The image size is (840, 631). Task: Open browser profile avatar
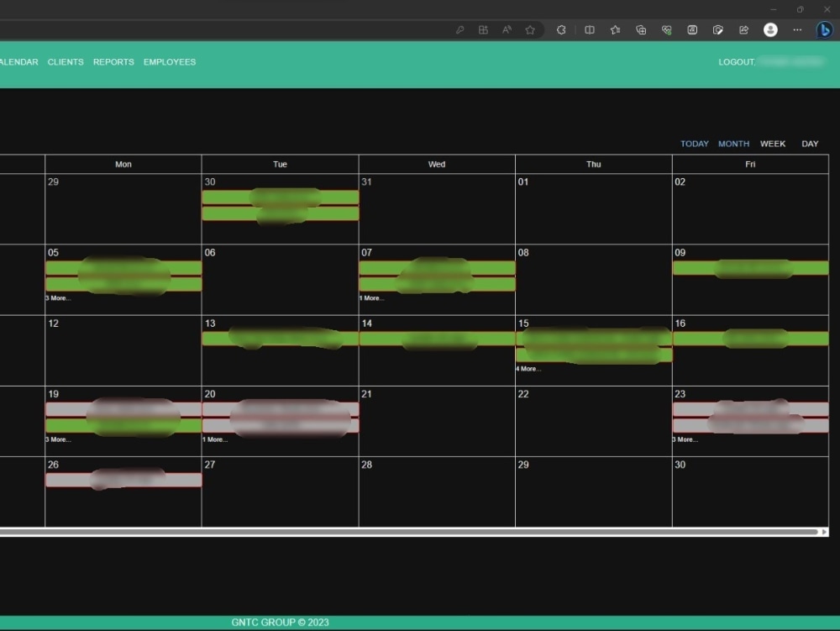point(770,30)
